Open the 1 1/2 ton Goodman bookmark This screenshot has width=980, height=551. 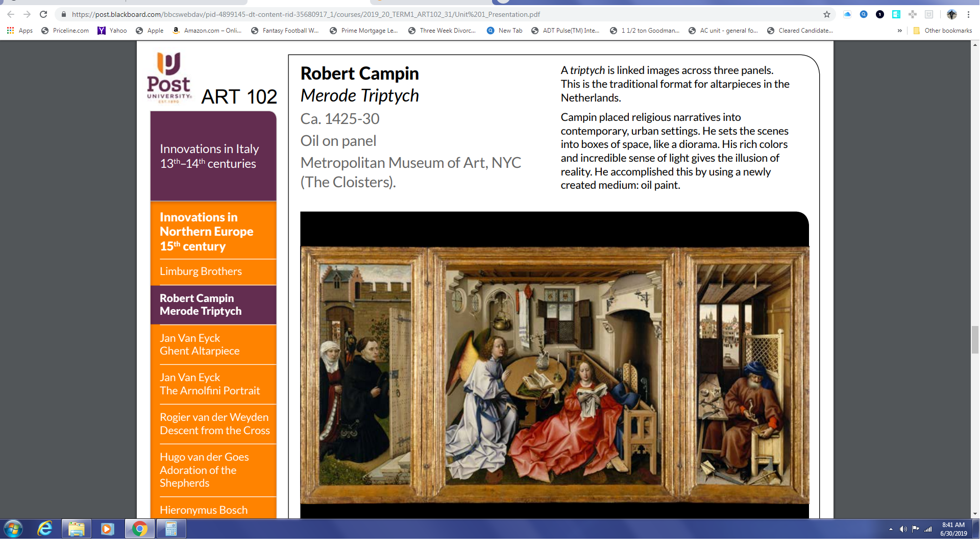(645, 31)
